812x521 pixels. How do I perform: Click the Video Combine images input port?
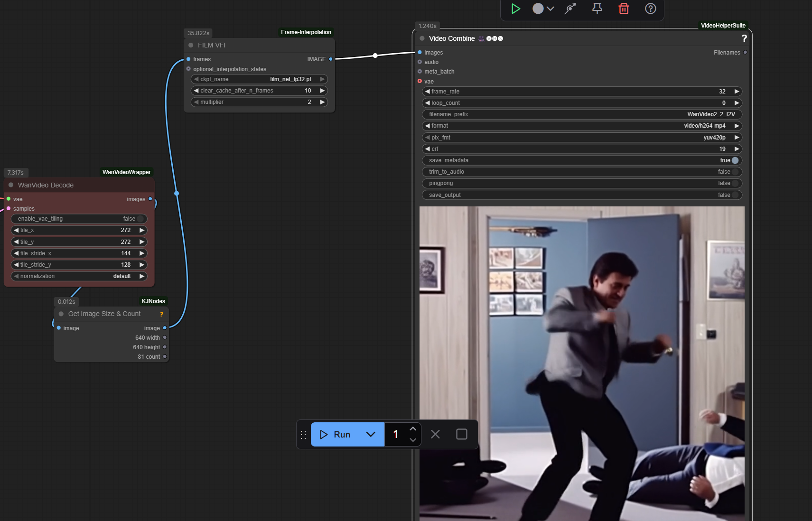[420, 52]
